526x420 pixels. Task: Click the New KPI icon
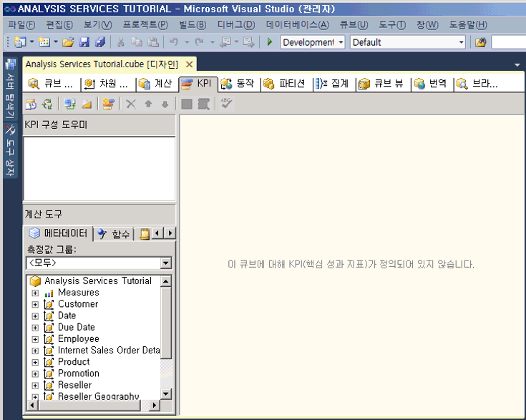click(108, 104)
